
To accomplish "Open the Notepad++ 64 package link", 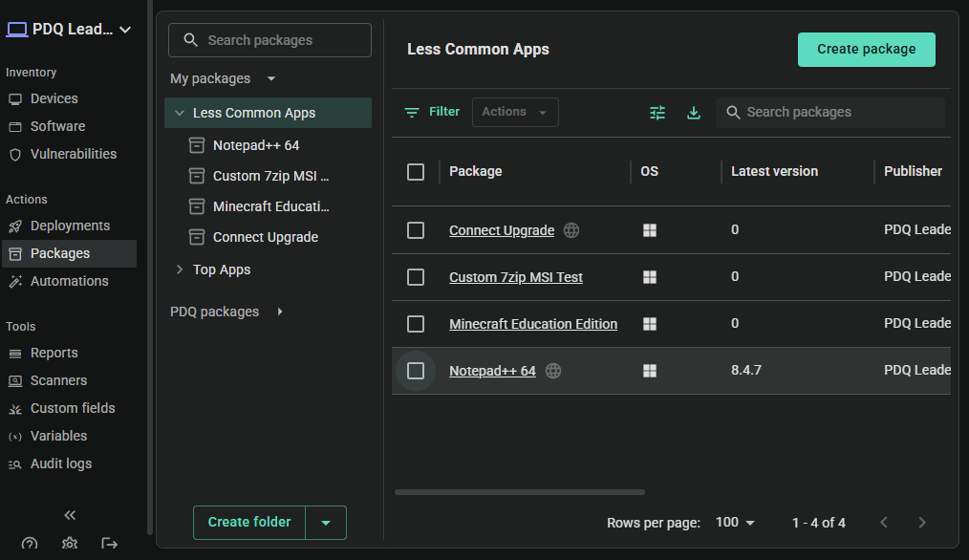I will coord(492,372).
